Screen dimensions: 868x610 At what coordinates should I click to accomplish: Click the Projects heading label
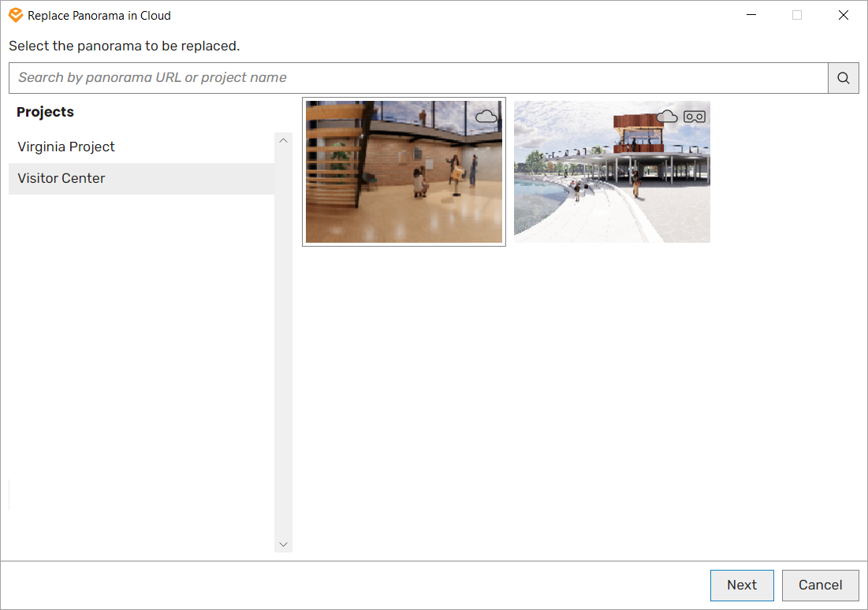click(46, 112)
